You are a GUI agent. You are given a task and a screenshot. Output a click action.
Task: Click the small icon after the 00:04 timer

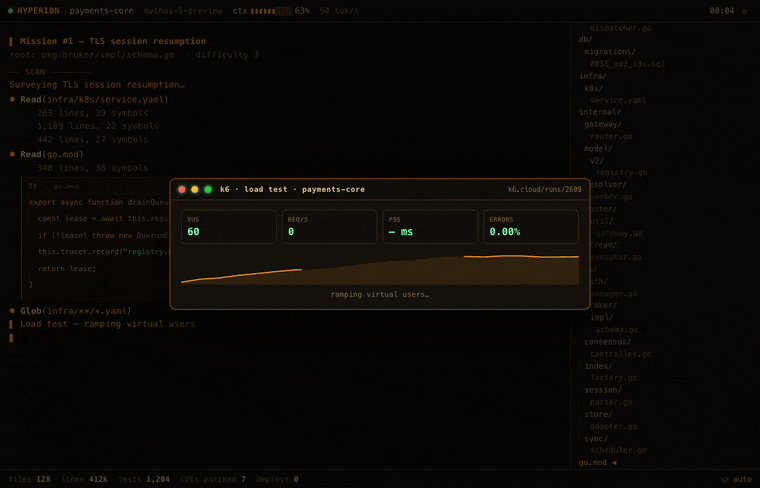(744, 11)
